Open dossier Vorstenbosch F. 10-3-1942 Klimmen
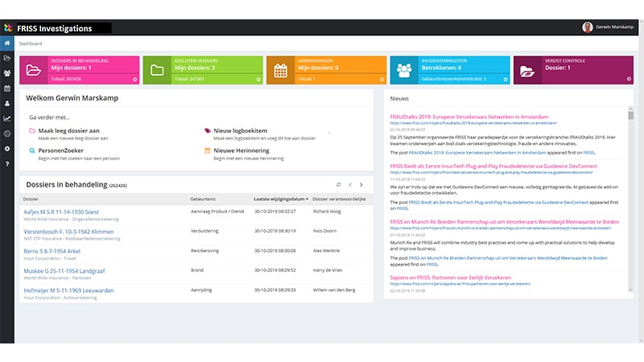The height and width of the screenshot is (362, 644). [x=68, y=232]
